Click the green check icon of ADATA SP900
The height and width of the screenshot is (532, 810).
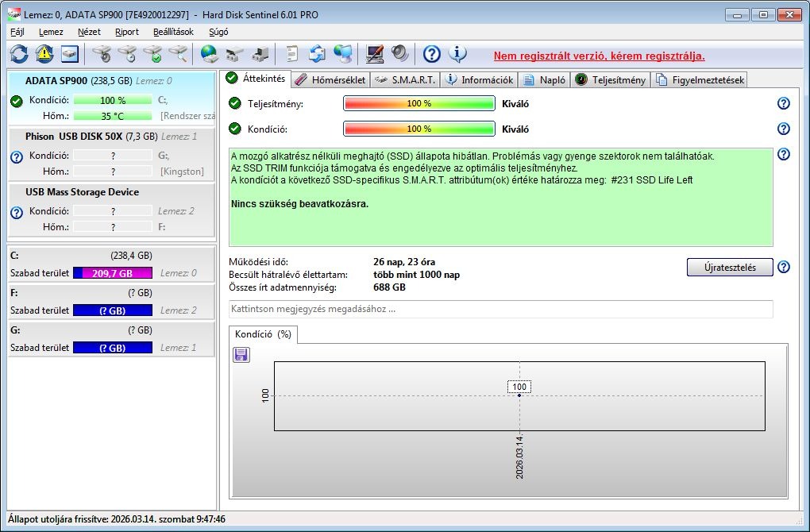pyautogui.click(x=17, y=101)
